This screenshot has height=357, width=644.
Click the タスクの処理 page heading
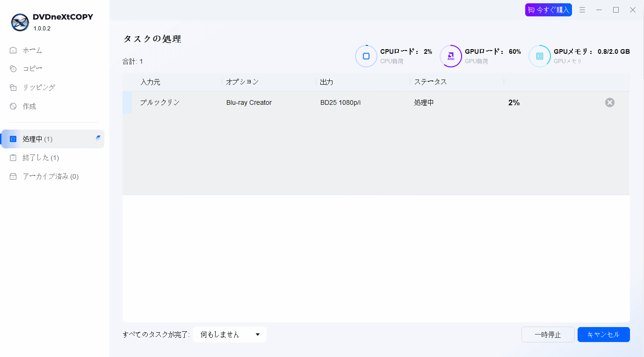[152, 39]
